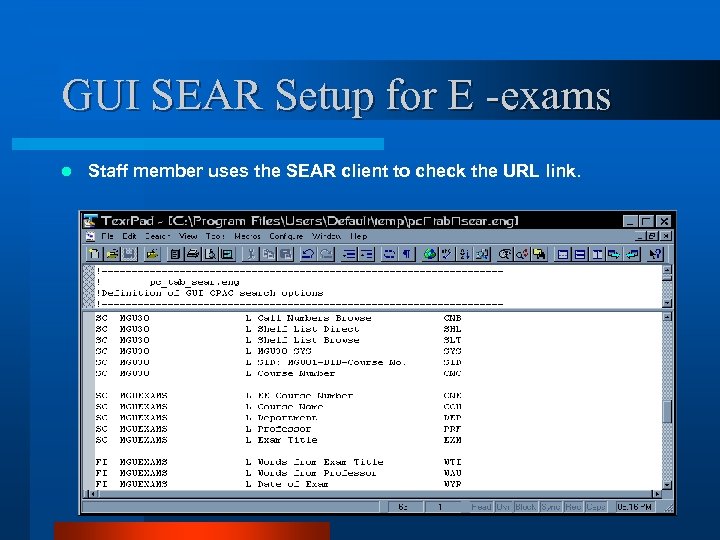Click the Cut (scissors) toolbar icon
720x540 pixels.
251,254
